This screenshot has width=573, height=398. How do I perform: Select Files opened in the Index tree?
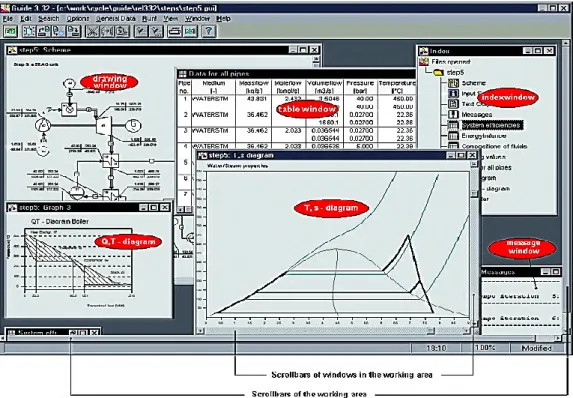451,62
